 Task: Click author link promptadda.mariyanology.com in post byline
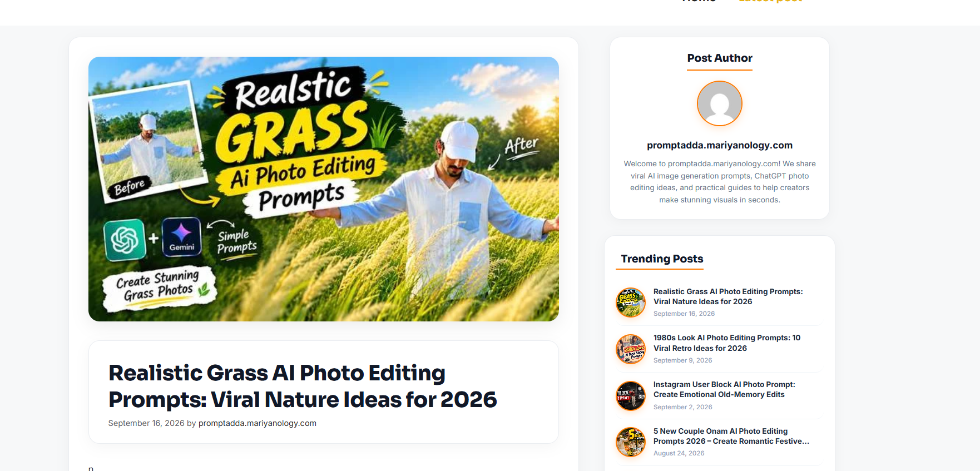[258, 423]
